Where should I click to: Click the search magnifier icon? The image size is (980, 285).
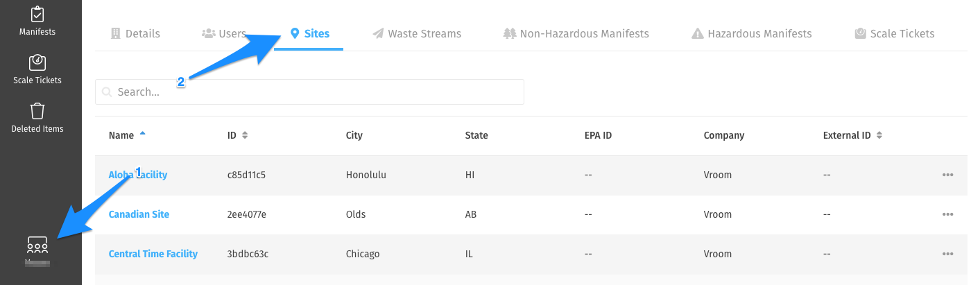pos(107,92)
